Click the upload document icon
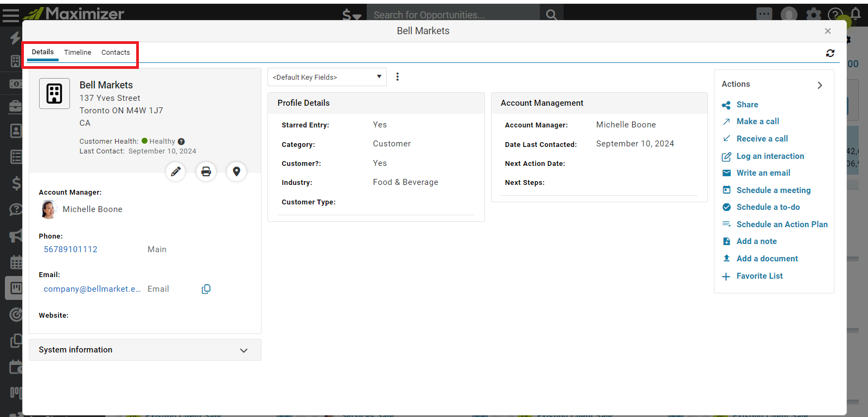 pyautogui.click(x=726, y=258)
